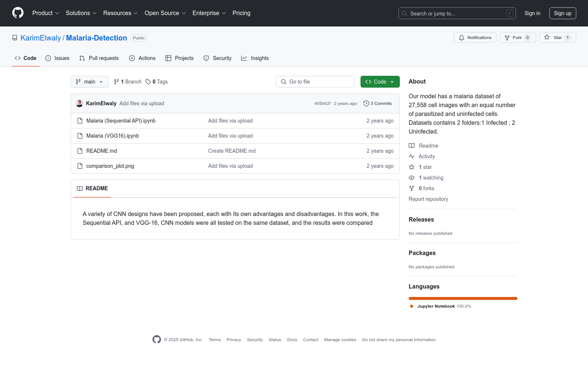Open the green Code dropdown button
This screenshot has height=368, width=588.
click(380, 82)
